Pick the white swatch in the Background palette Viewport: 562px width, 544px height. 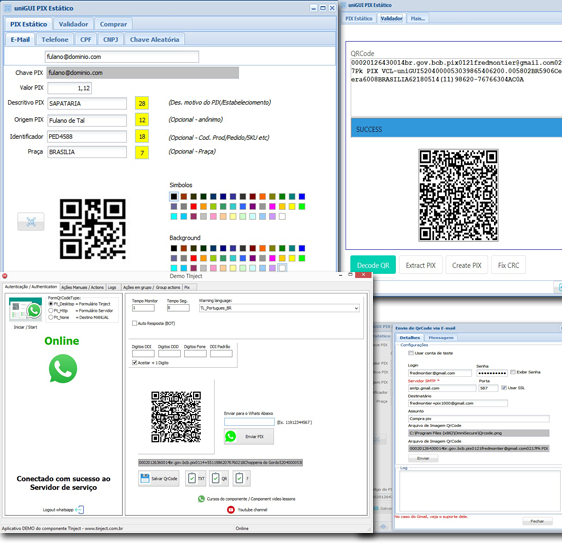[x=282, y=268]
